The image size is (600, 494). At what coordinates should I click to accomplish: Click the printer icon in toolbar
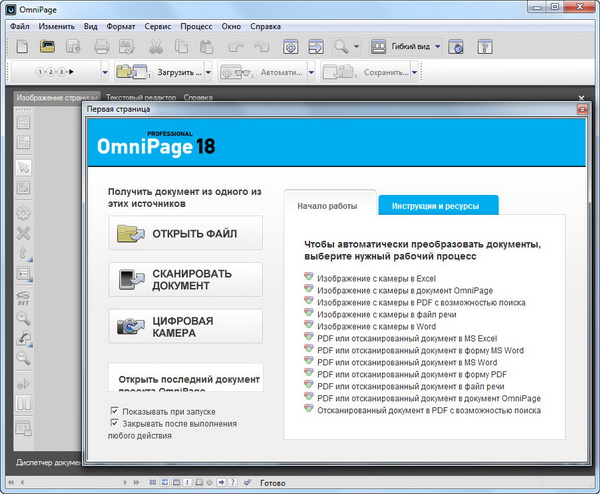click(x=102, y=46)
